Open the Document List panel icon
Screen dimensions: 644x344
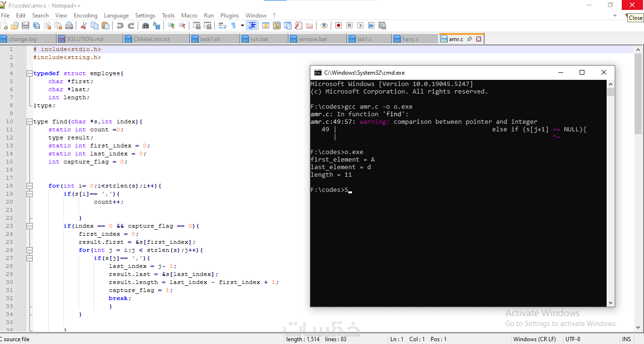[287, 26]
